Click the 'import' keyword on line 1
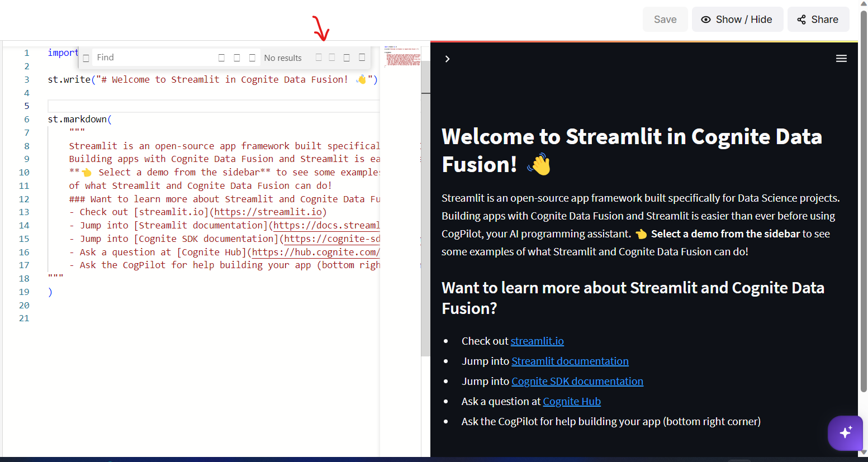The width and height of the screenshot is (868, 462). pos(63,53)
